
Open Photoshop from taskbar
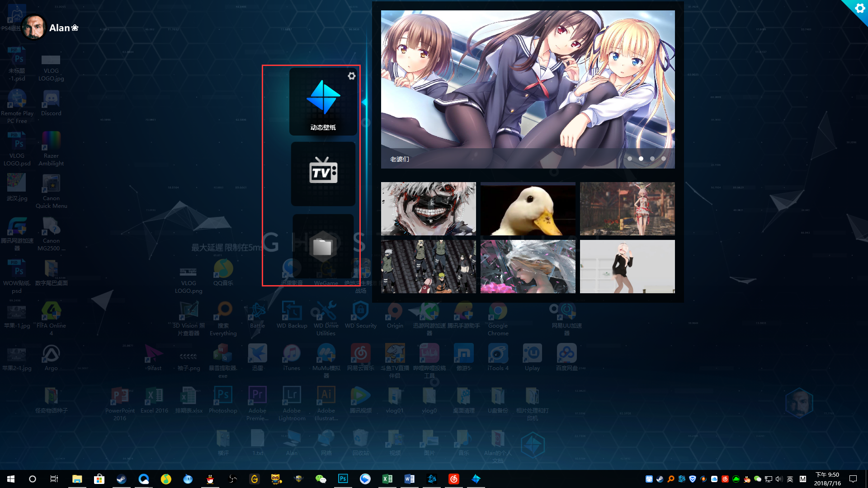(x=343, y=479)
